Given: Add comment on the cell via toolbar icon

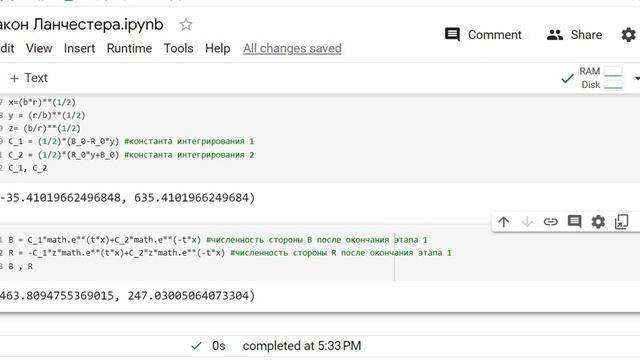Looking at the screenshot, I should click(574, 222).
